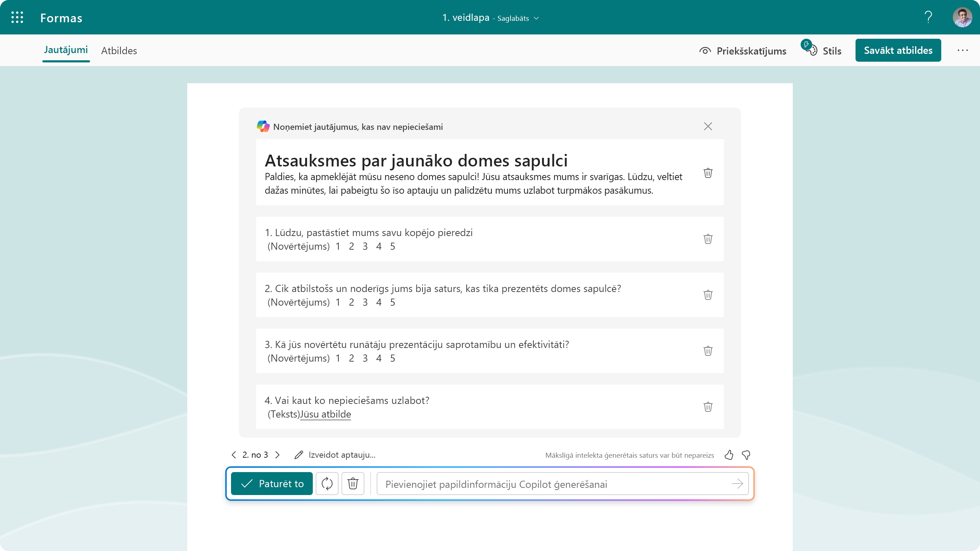Discard the draft with the trash button
Image resolution: width=980 pixels, height=551 pixels.
pyautogui.click(x=353, y=484)
